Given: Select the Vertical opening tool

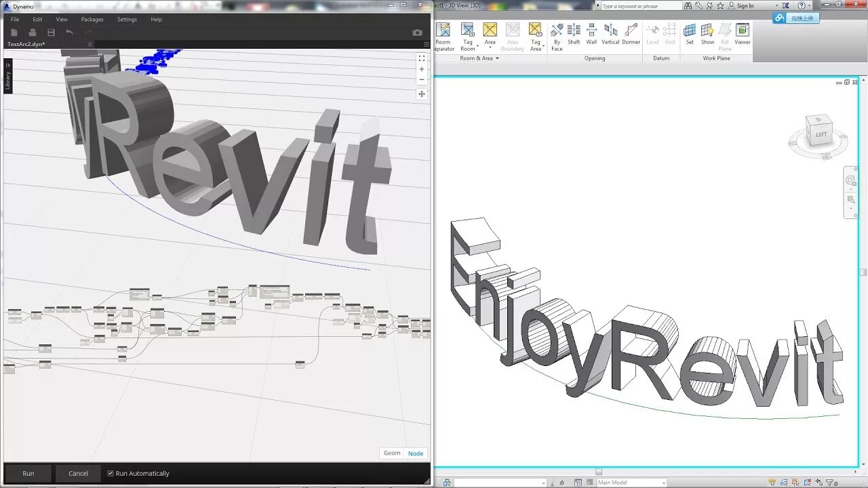Looking at the screenshot, I should coord(610,34).
